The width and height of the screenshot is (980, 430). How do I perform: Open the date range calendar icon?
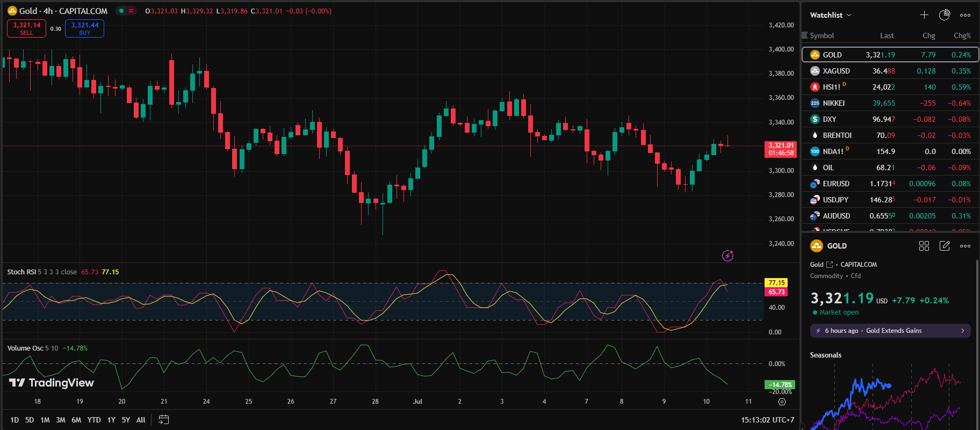click(x=164, y=420)
